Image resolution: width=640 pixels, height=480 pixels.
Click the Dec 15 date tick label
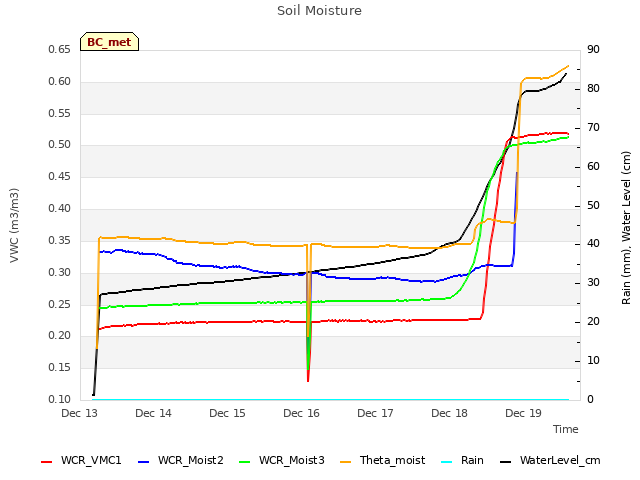(x=227, y=413)
